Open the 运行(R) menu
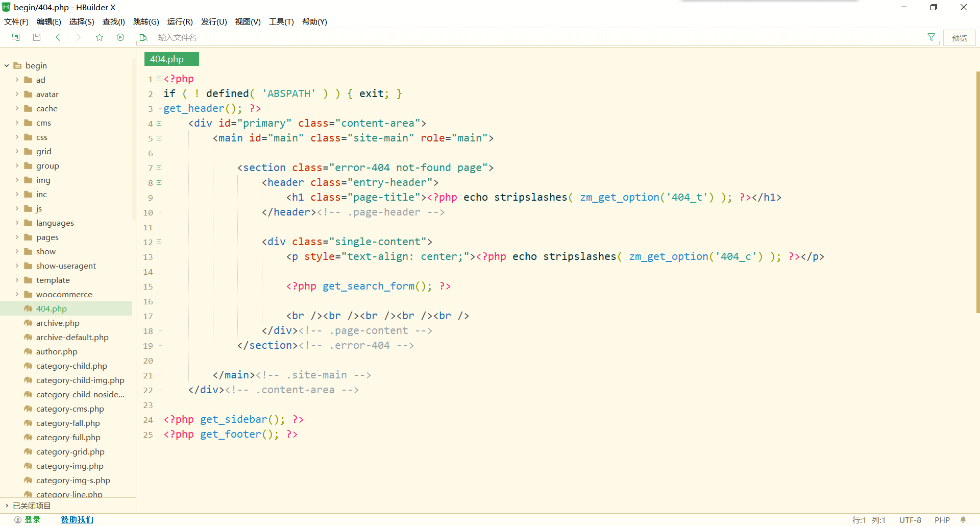 [x=180, y=21]
